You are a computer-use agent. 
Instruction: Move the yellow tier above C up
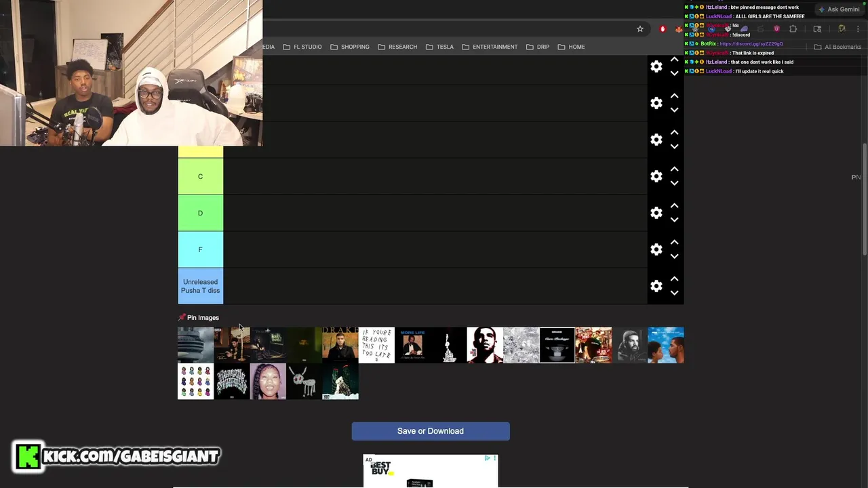click(674, 132)
